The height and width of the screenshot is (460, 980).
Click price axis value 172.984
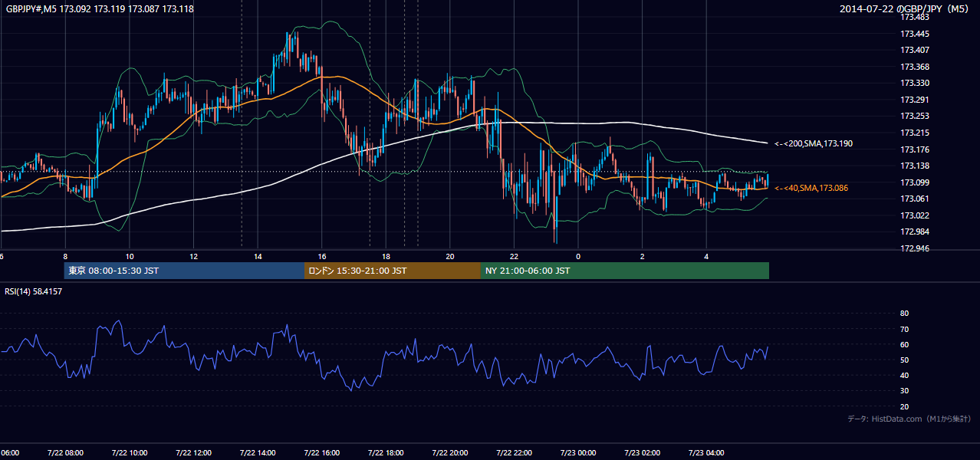(915, 232)
